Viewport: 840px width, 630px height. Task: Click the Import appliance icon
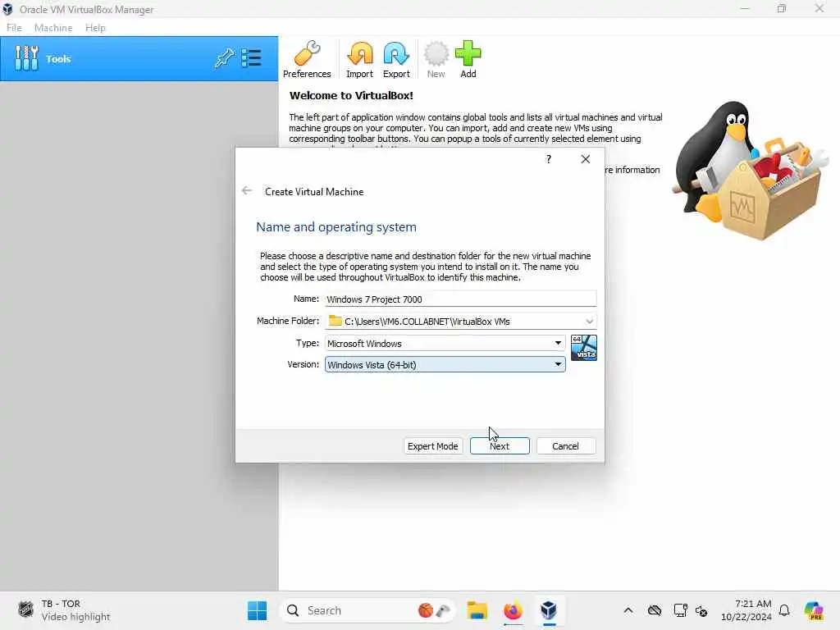point(359,59)
